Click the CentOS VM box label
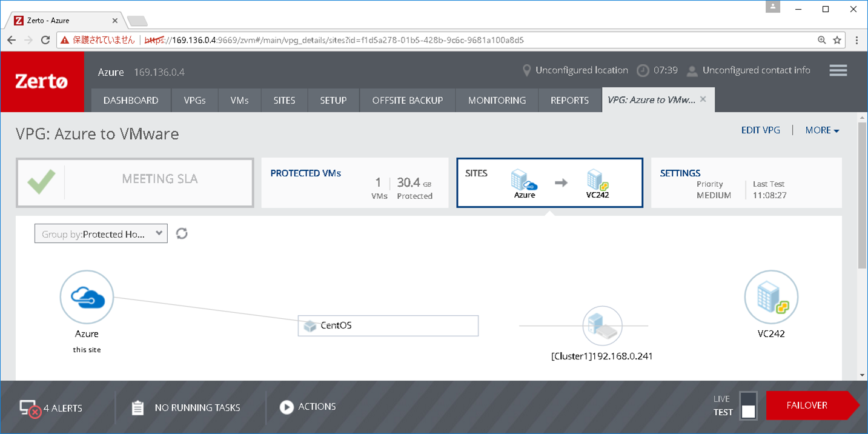Screen dimensions: 868x434 [x=336, y=326]
